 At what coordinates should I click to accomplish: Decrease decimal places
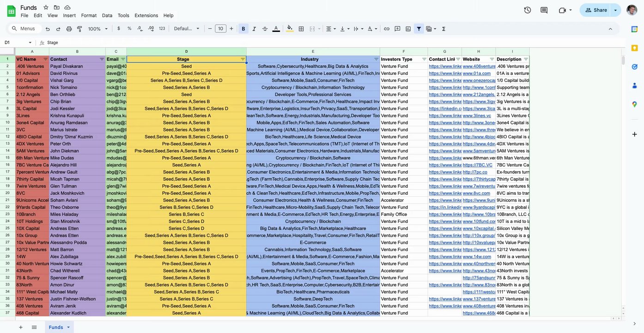[140, 29]
